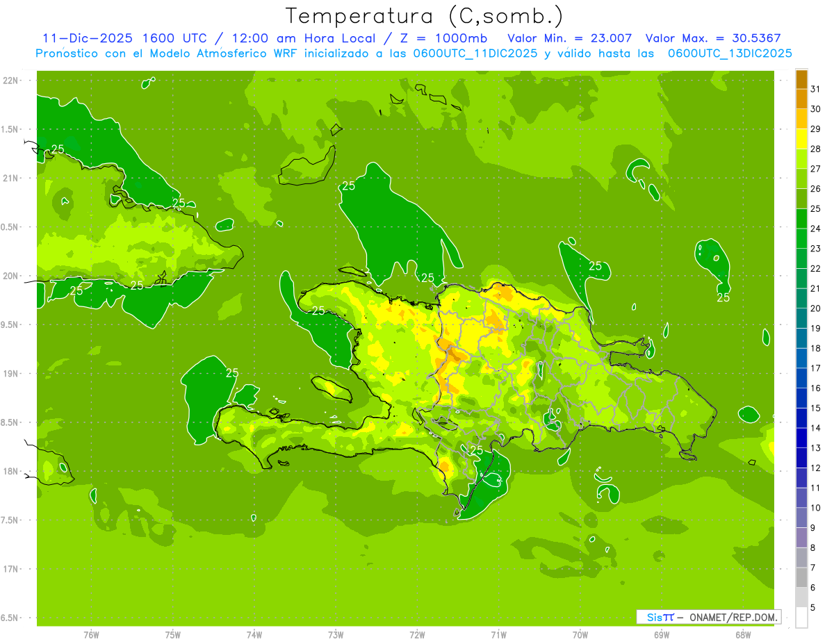Click the 12:00 am Hora Local text
The height and width of the screenshot is (644, 834).
pos(302,38)
